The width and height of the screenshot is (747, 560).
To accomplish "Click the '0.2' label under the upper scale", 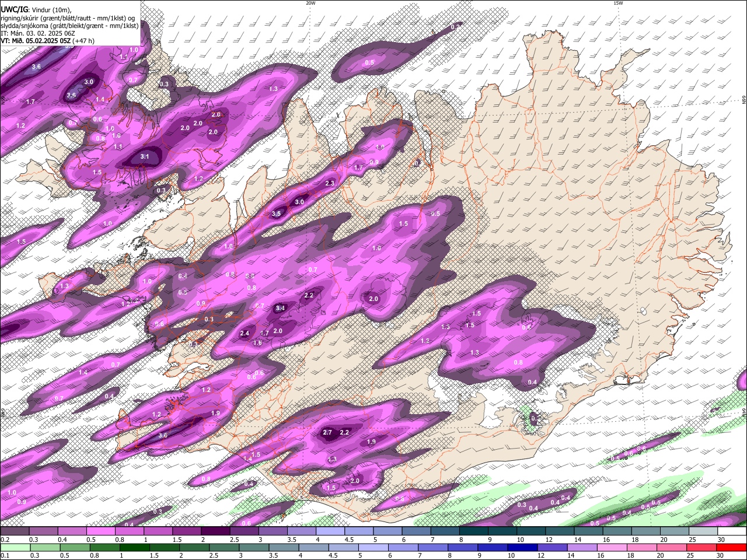I will point(4,540).
